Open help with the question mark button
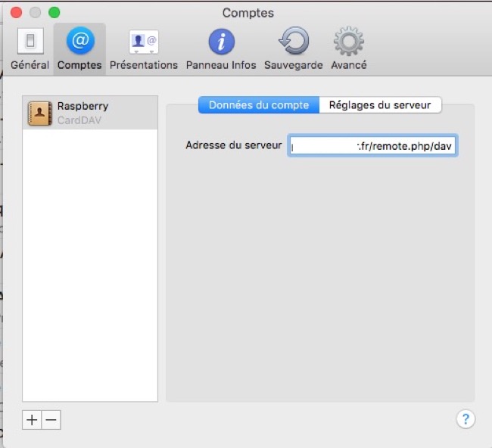Viewport: 492px width, 448px height. click(x=465, y=419)
